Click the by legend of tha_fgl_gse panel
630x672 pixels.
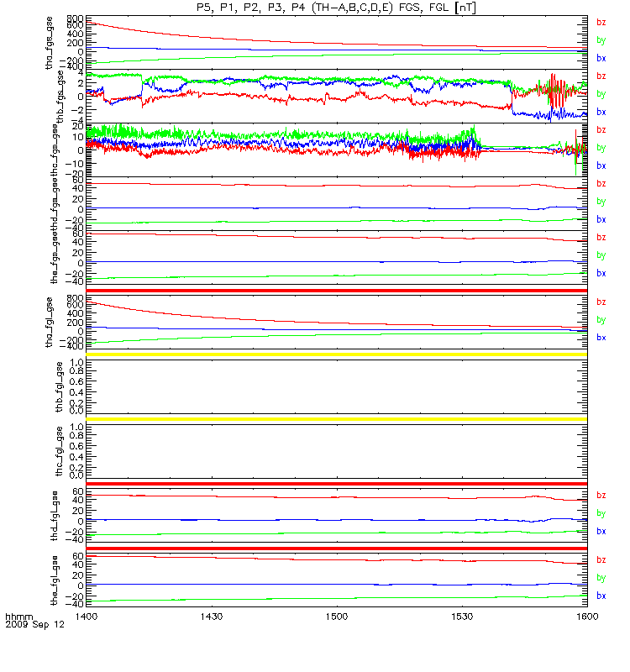[601, 320]
